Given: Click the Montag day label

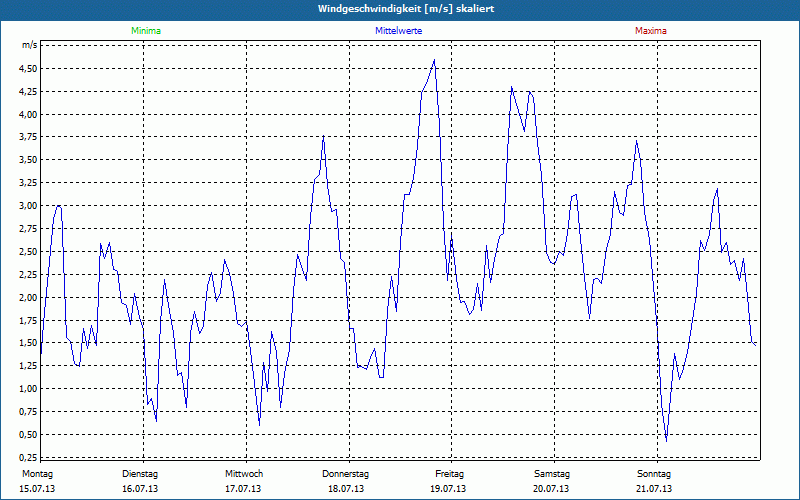Looking at the screenshot, I should click(37, 474).
